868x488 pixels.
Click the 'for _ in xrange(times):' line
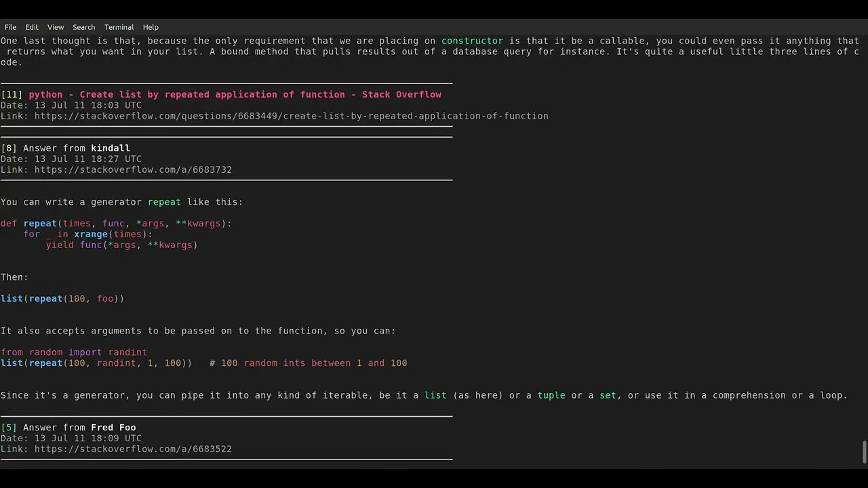(x=88, y=234)
